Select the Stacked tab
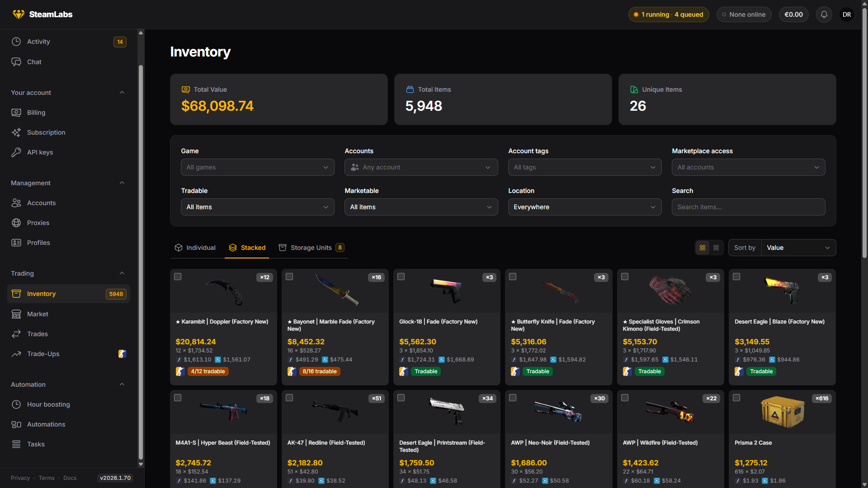The height and width of the screenshot is (488, 868). click(x=247, y=248)
